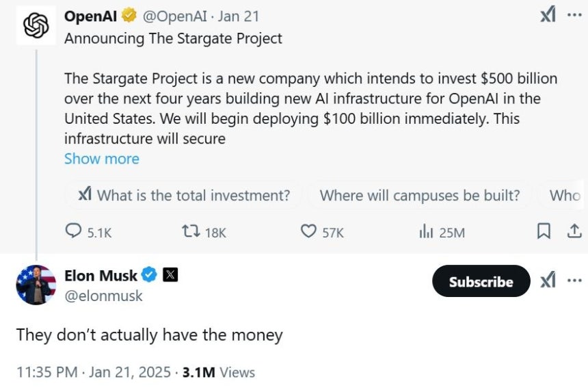Open the more options menu on OpenAI's post

pyautogui.click(x=574, y=15)
